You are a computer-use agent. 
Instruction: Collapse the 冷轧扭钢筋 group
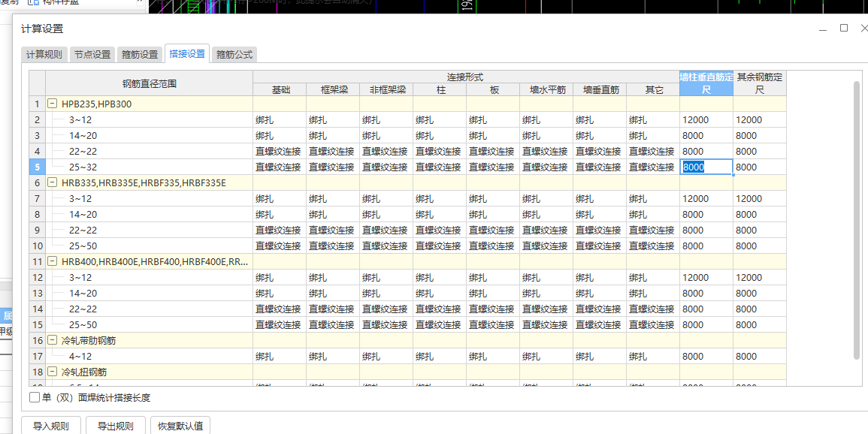pos(52,372)
